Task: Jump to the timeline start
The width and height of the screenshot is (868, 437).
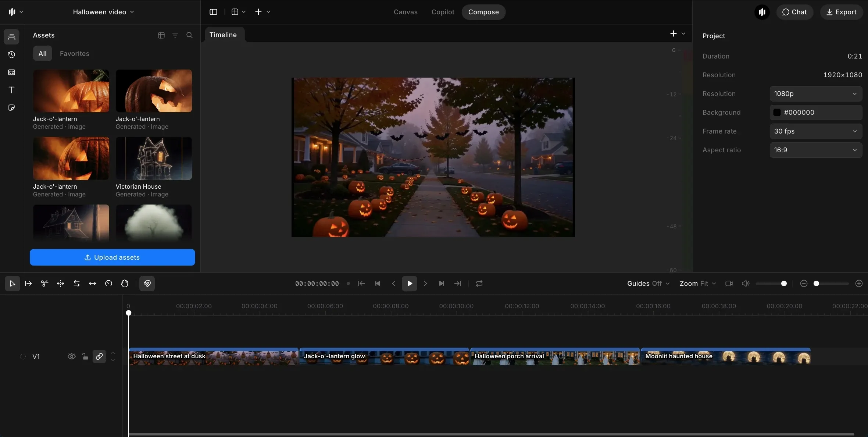Action: coord(361,284)
